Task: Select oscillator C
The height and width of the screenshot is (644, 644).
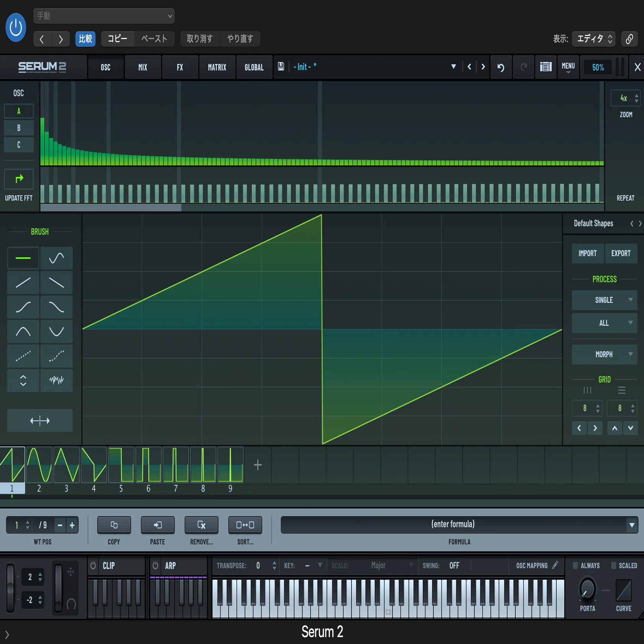Action: [19, 145]
